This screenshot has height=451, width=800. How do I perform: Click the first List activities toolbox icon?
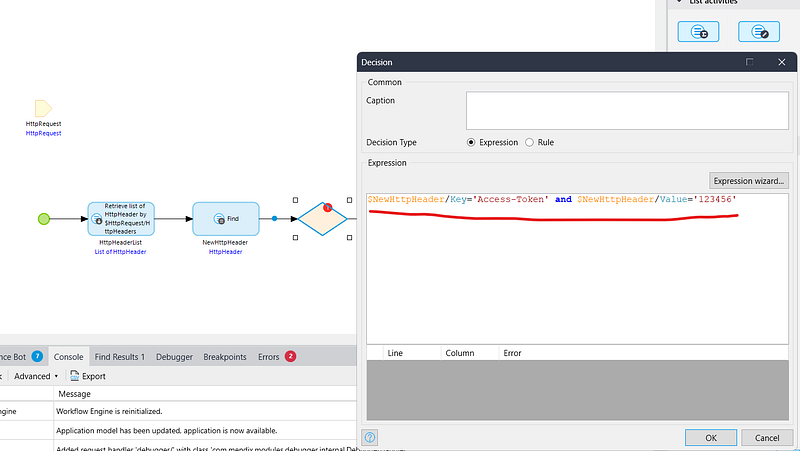pos(698,31)
